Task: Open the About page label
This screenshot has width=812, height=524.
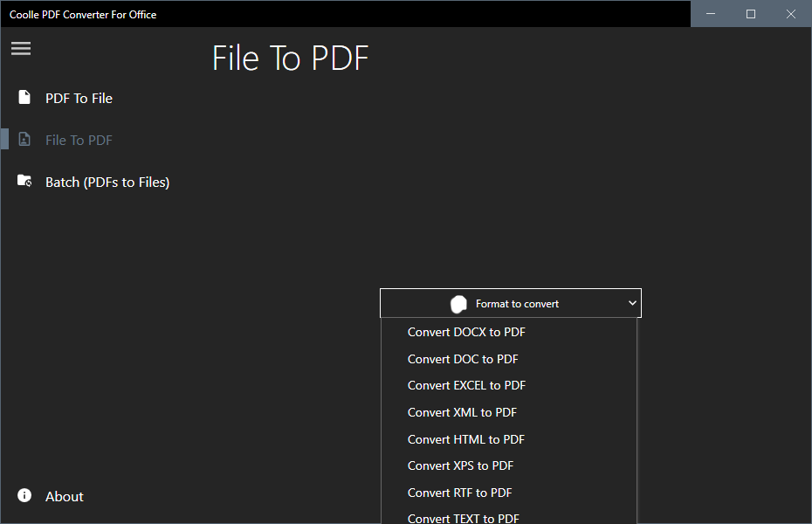Action: [x=64, y=496]
